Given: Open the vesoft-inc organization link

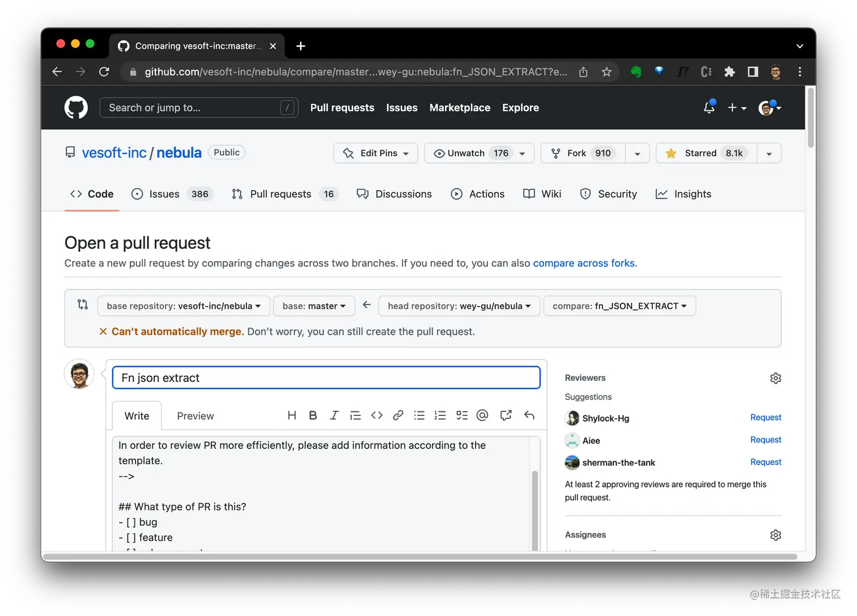Looking at the screenshot, I should 114,153.
